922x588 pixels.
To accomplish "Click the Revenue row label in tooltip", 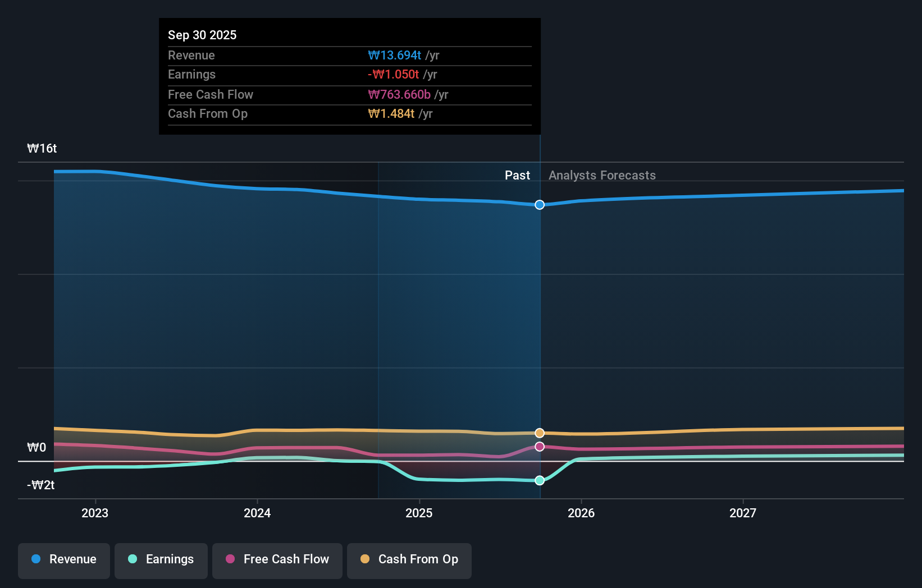I will (191, 56).
